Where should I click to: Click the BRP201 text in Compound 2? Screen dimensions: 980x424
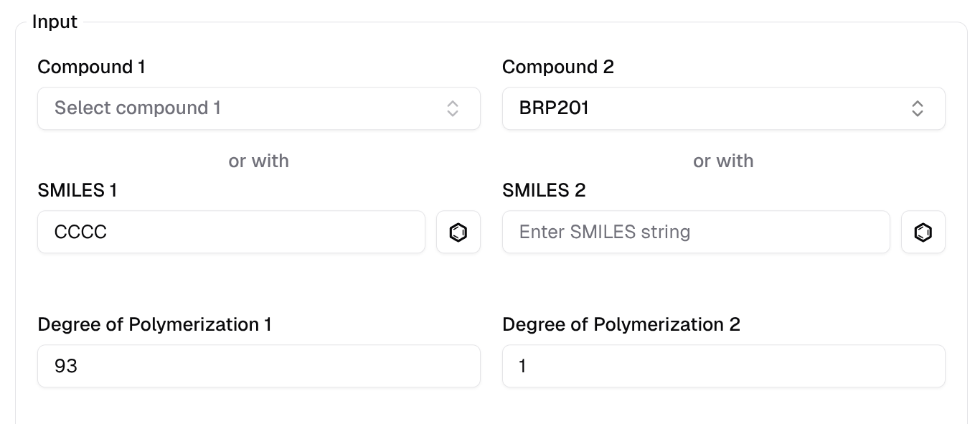(x=554, y=108)
